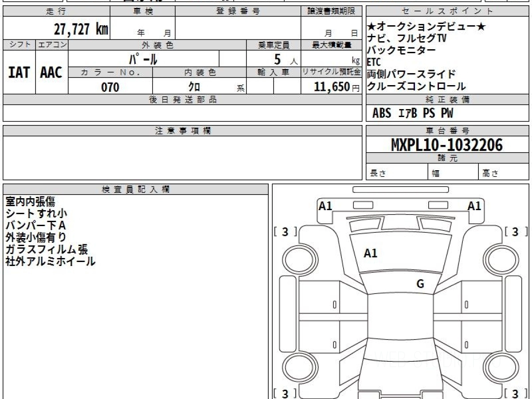Select top-right A1 bumper damage mark
The height and width of the screenshot is (399, 532).
[x=474, y=206]
